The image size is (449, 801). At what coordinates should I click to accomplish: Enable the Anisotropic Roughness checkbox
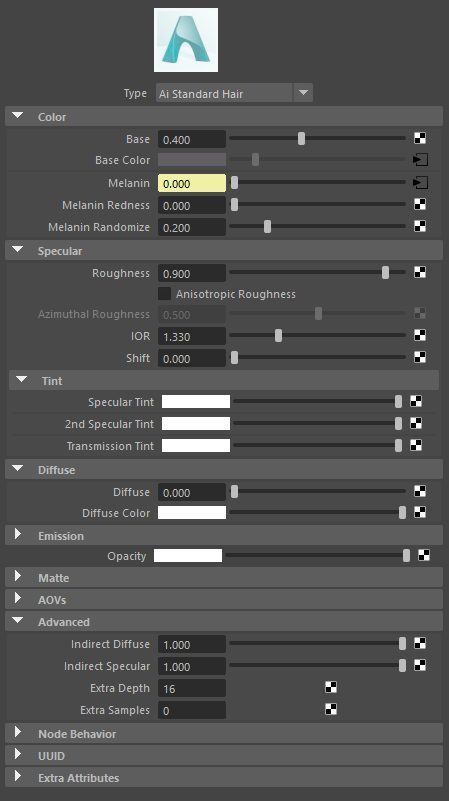point(164,294)
